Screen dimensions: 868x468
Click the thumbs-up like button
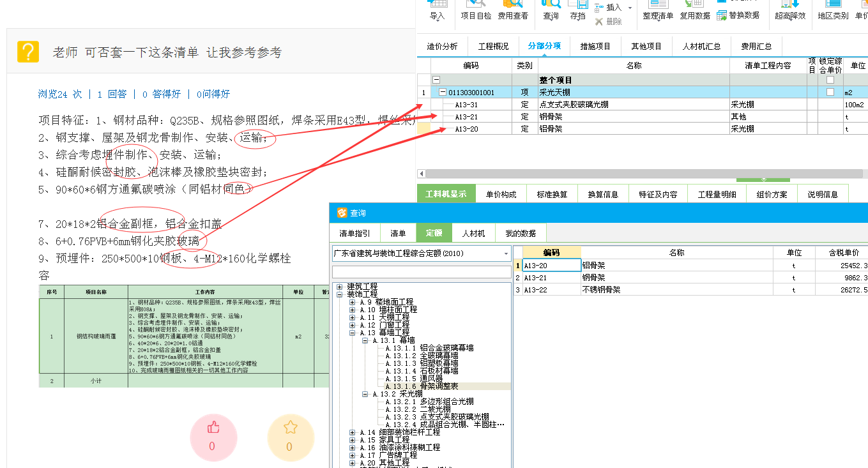pos(212,437)
